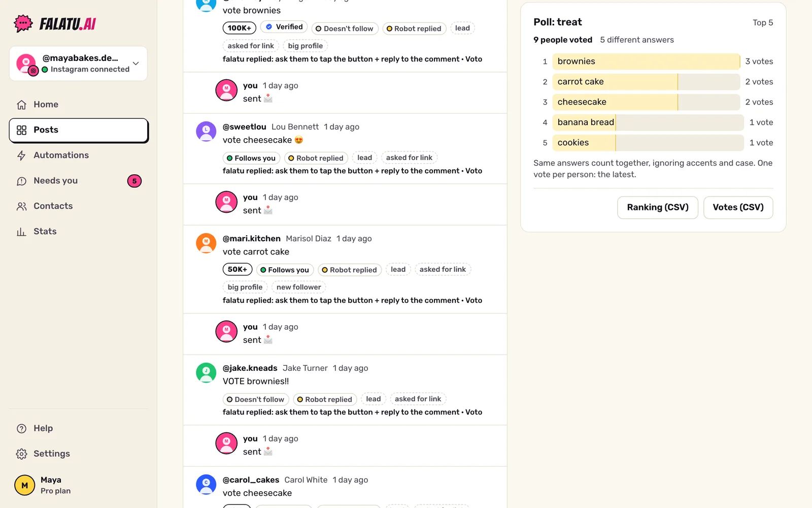Click Robot replied chip on @mari.kitchen
This screenshot has width=812, height=508.
pyautogui.click(x=349, y=270)
